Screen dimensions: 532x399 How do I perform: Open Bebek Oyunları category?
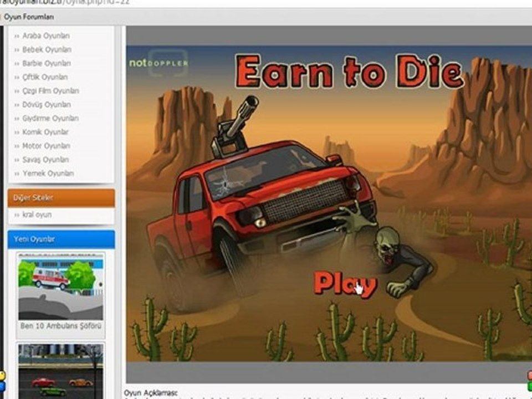click(47, 49)
